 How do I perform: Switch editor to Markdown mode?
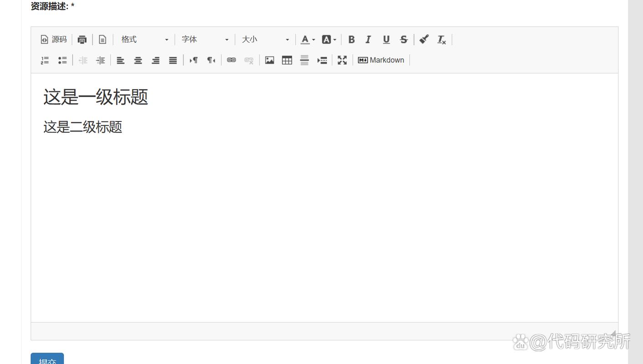click(381, 60)
